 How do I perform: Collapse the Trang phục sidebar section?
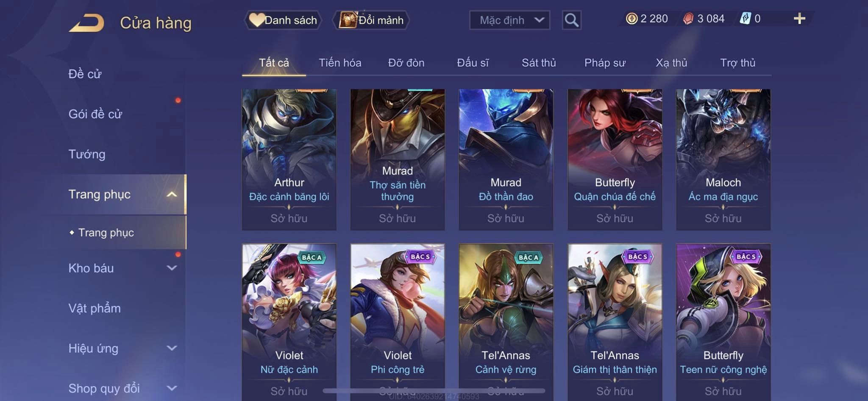[172, 194]
